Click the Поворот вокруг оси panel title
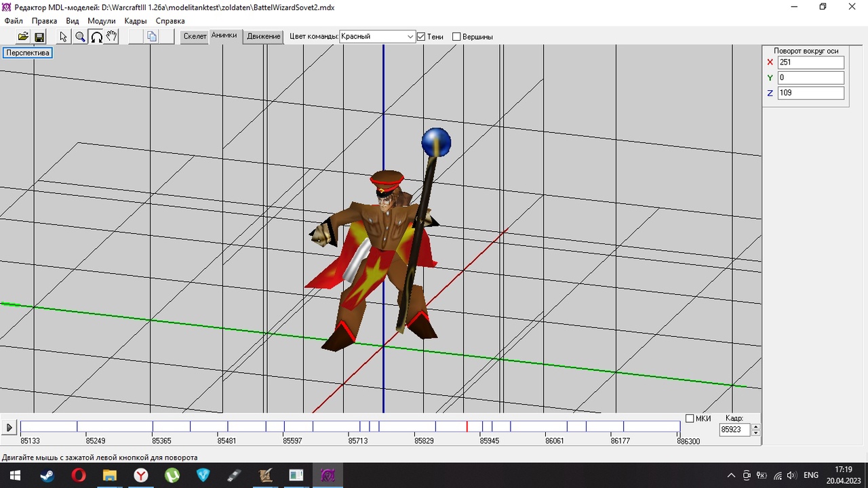Image resolution: width=868 pixels, height=488 pixels. click(x=806, y=51)
